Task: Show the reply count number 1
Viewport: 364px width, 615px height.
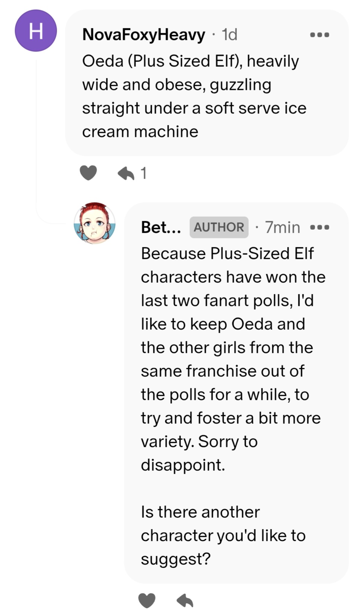Action: tap(144, 173)
